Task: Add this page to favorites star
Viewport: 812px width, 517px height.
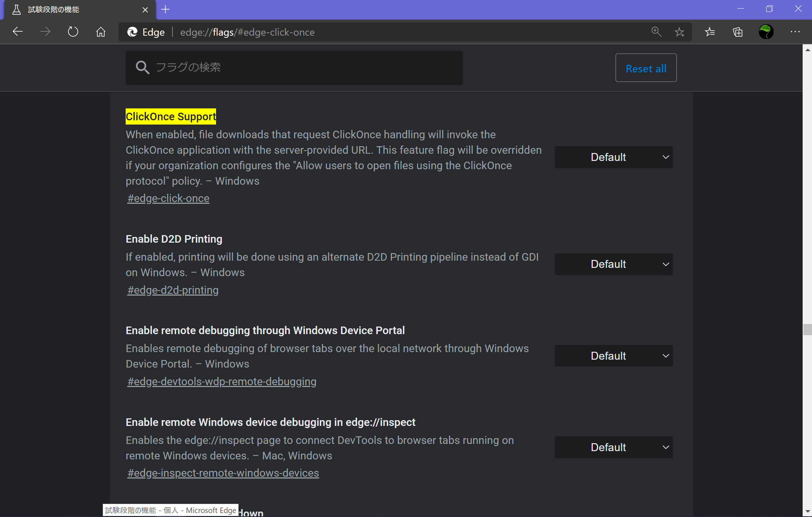Action: point(679,32)
